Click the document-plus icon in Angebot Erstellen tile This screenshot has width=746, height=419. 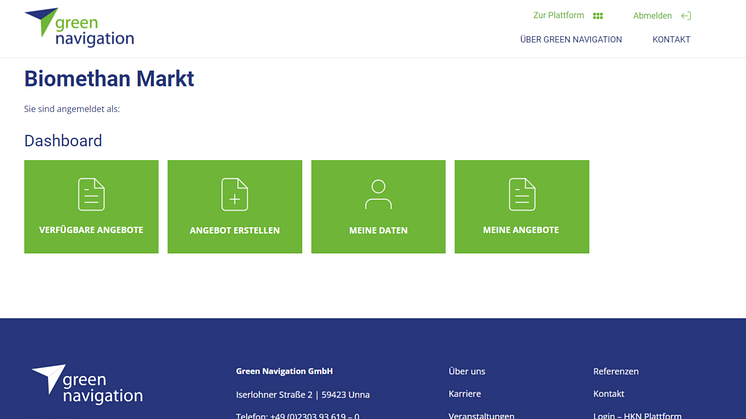(x=234, y=194)
